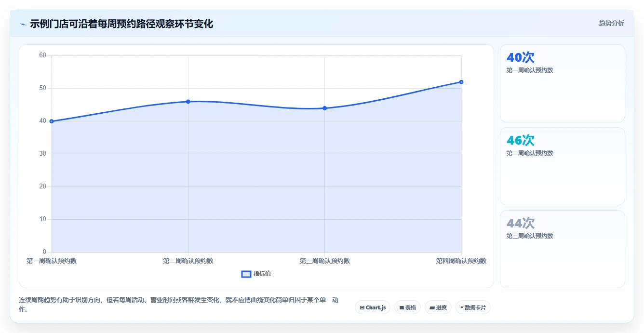Select the Chart.js tag chip
The height and width of the screenshot is (333, 644).
(x=373, y=307)
